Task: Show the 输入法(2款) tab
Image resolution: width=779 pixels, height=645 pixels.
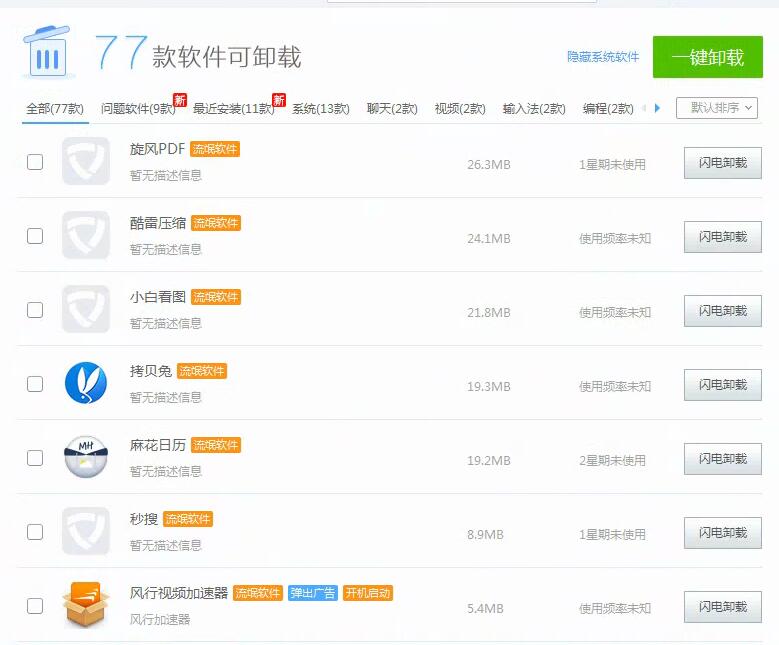Action: point(534,108)
